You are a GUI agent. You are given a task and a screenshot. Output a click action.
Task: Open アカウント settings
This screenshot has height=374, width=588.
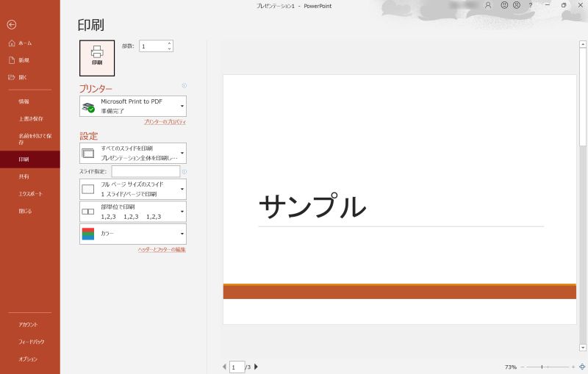pyautogui.click(x=30, y=325)
